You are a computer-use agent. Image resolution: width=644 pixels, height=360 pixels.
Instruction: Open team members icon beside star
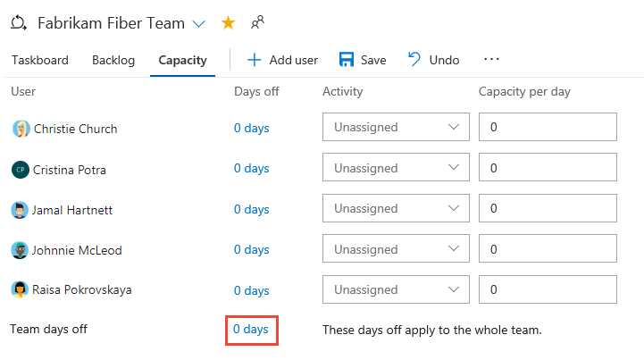[257, 22]
